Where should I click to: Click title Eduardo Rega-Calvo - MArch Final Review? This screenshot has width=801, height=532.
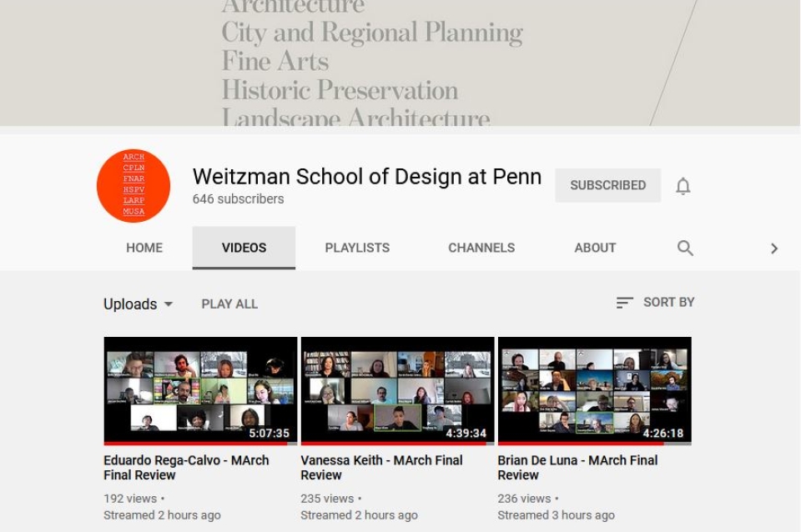pyautogui.click(x=186, y=468)
